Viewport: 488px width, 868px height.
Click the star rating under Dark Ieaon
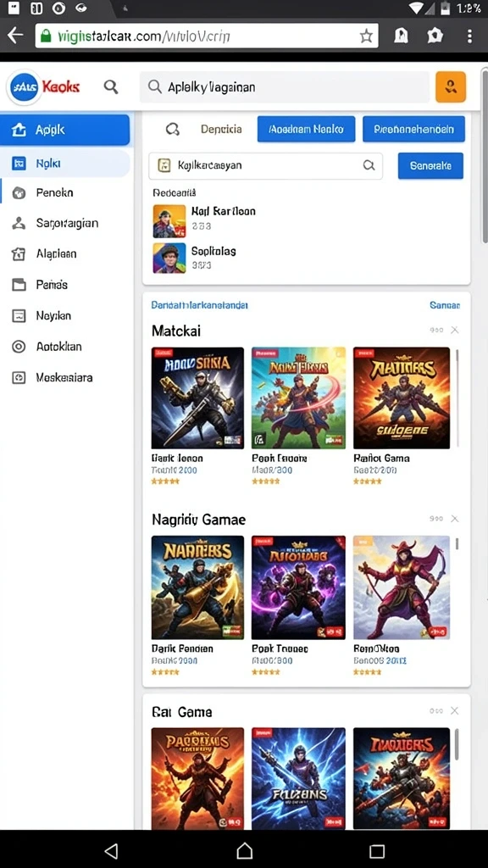(x=165, y=481)
